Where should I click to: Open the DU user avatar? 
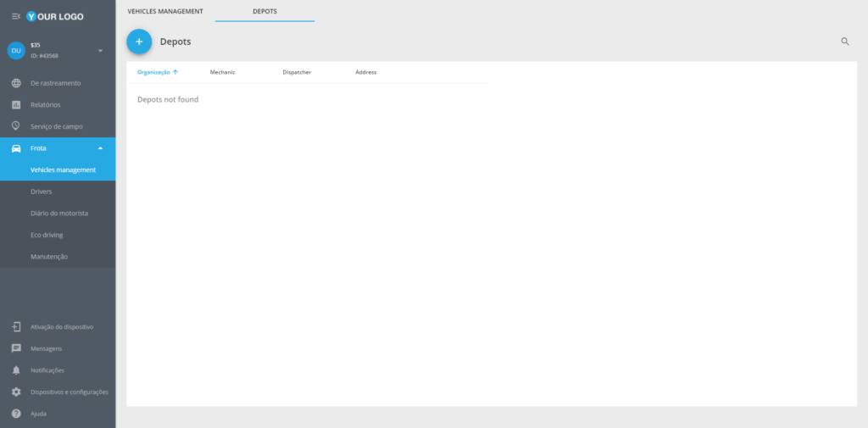16,50
